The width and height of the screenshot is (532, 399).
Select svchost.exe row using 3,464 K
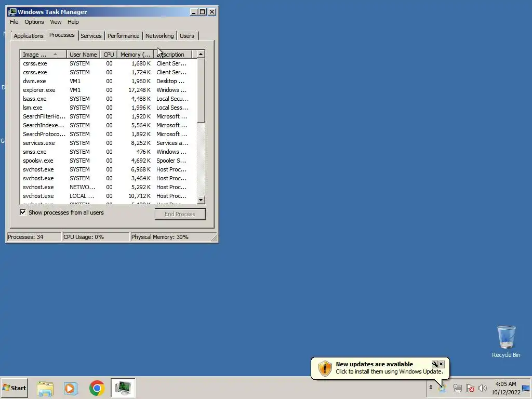tap(108, 178)
